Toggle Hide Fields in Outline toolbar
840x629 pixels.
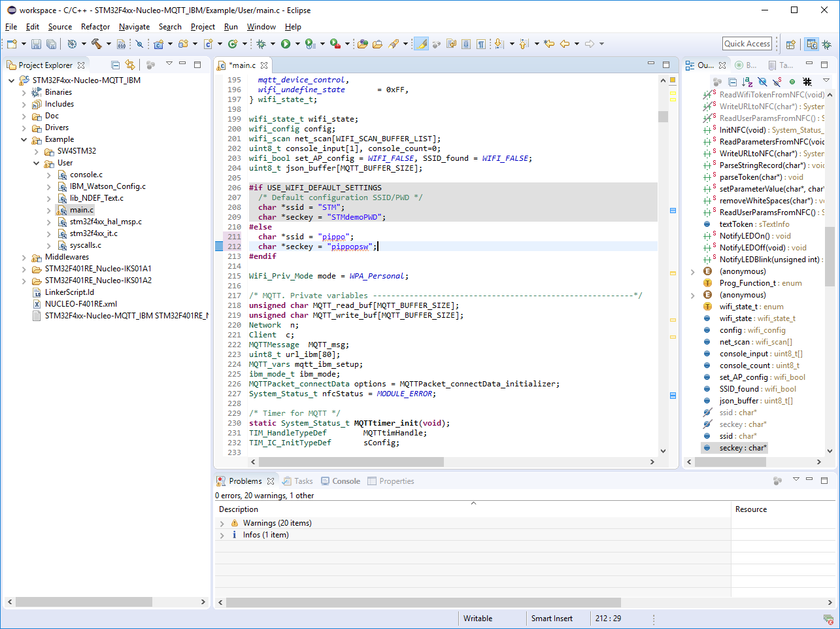tap(762, 82)
